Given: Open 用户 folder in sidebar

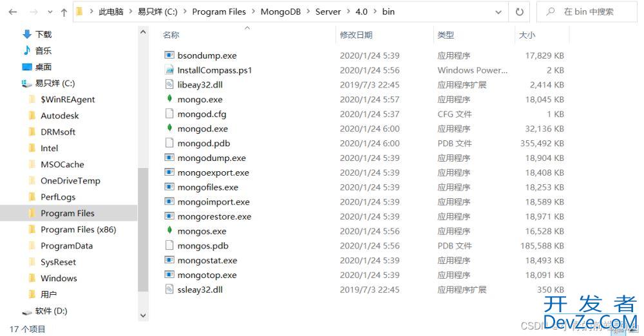Looking at the screenshot, I should pyautogui.click(x=48, y=294).
